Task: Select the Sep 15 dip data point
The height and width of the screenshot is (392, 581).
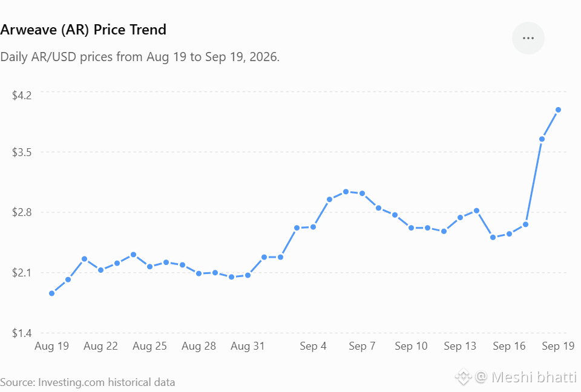Action: click(x=493, y=238)
